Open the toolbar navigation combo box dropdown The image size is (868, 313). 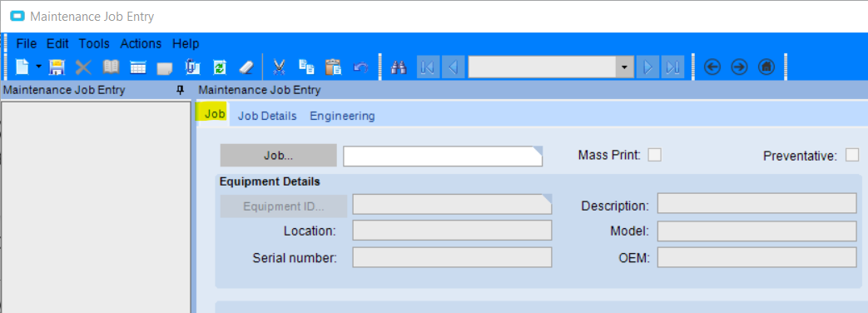(625, 67)
